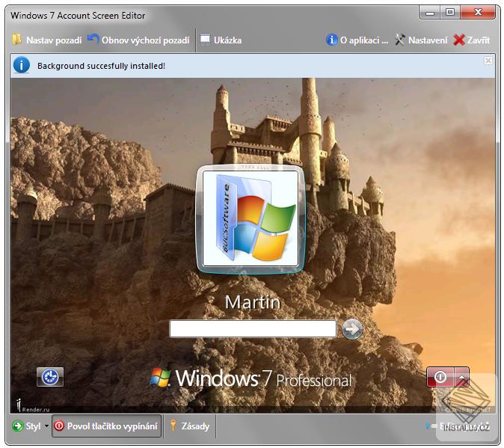Viewport: 504px width, 448px height.
Task: Click the Background succesfully installed! message text
Action: click(101, 66)
